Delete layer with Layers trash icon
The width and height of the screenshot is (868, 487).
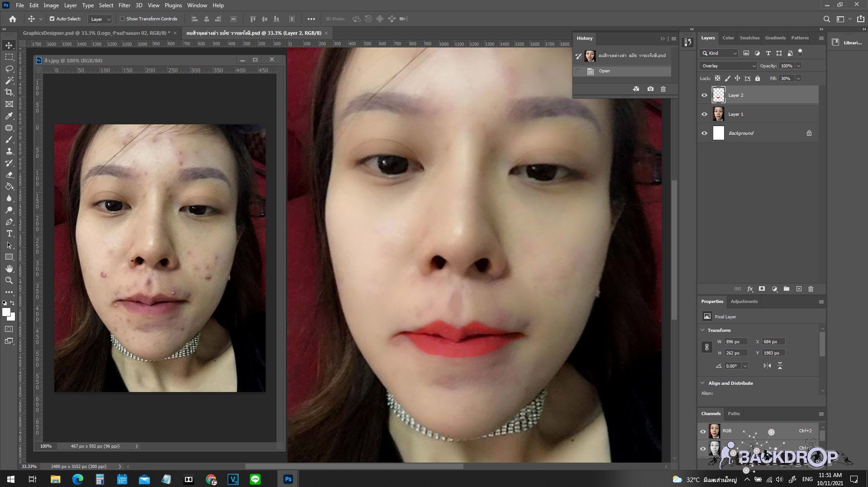click(x=811, y=289)
